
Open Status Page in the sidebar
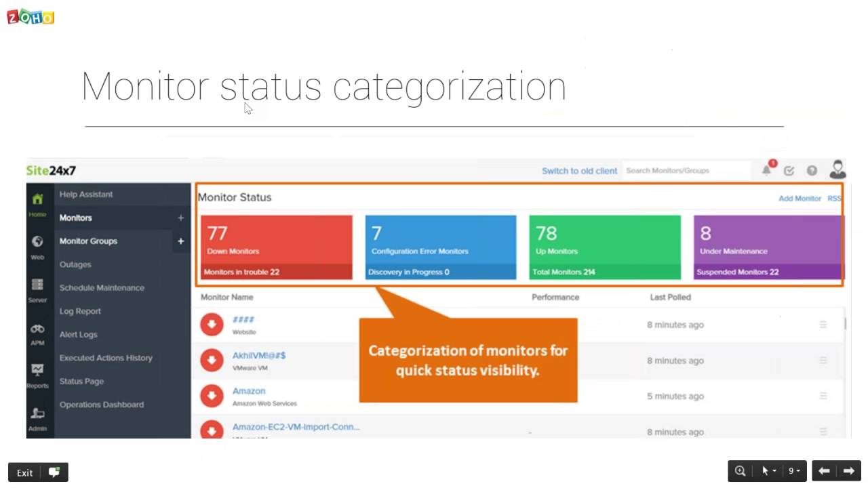[81, 382]
